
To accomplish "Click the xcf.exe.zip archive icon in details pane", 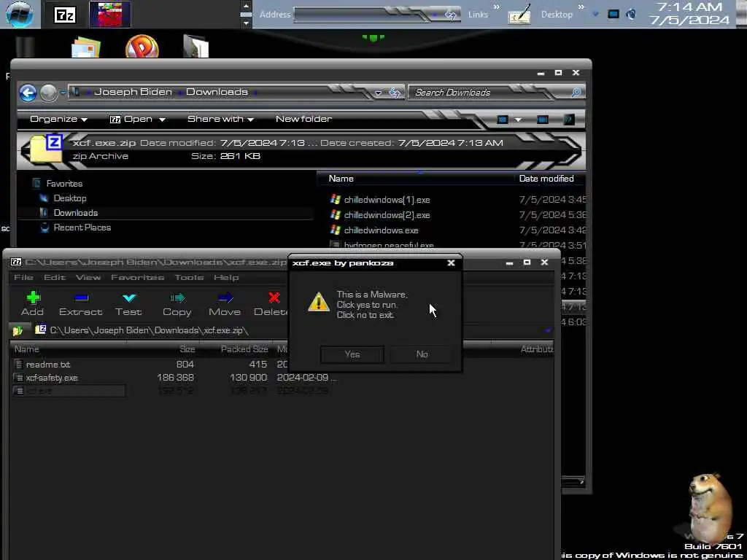I will [x=46, y=149].
